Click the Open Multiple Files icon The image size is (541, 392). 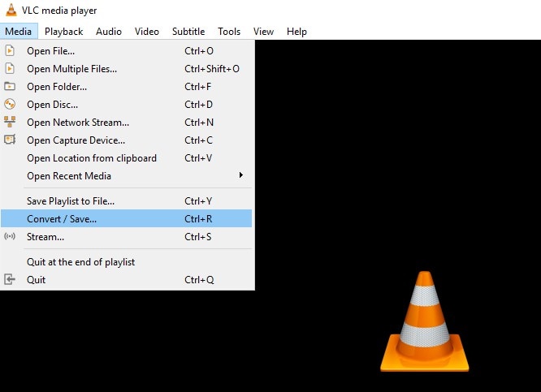point(10,69)
